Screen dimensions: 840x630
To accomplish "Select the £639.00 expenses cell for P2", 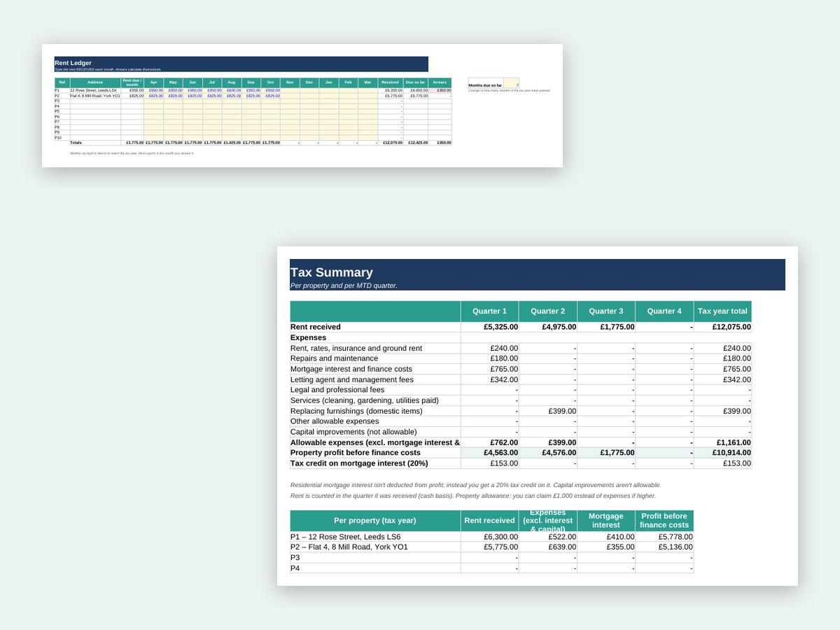I will point(548,547).
